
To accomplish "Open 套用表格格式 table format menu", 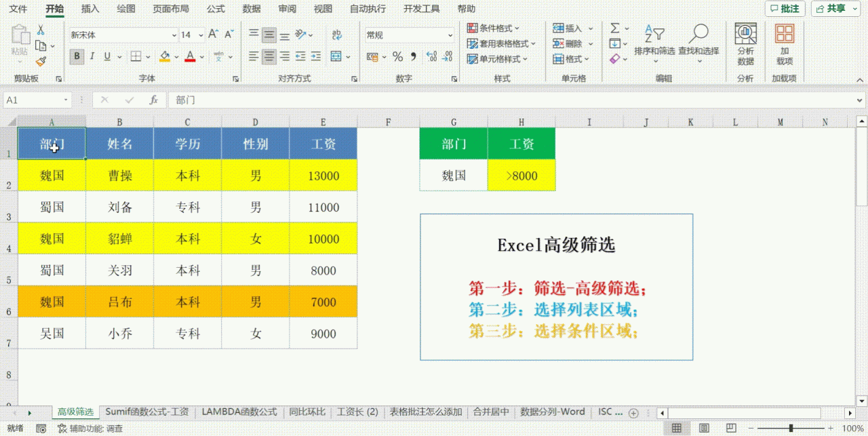I will click(x=502, y=43).
